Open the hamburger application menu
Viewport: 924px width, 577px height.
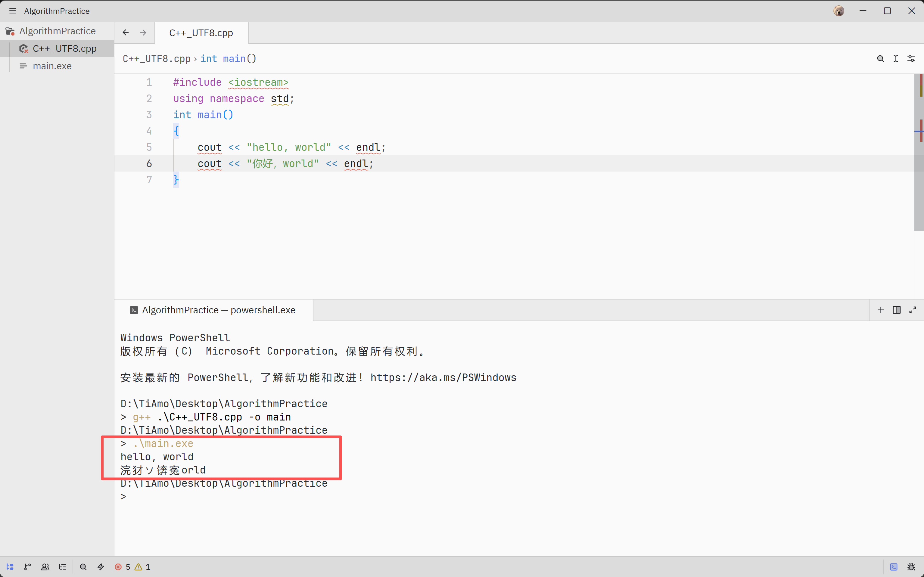13,11
